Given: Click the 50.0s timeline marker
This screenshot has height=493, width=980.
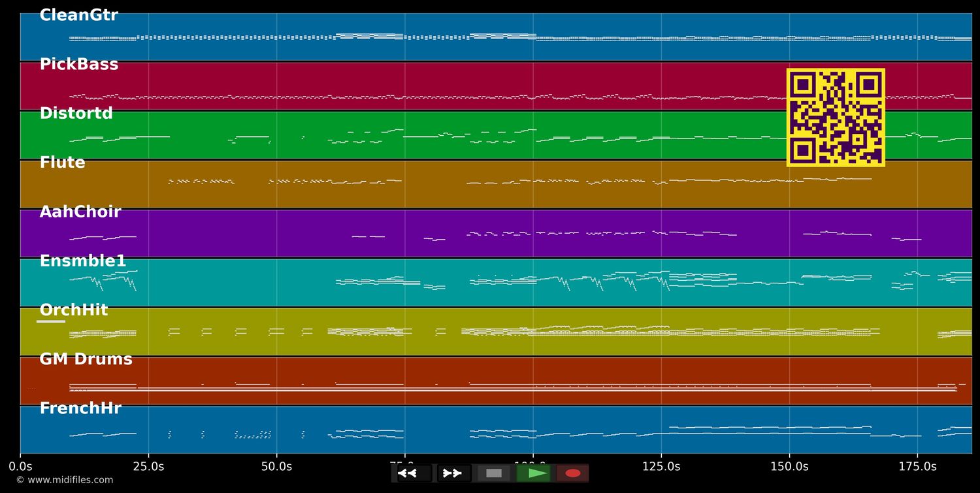Looking at the screenshot, I should click(x=276, y=467).
